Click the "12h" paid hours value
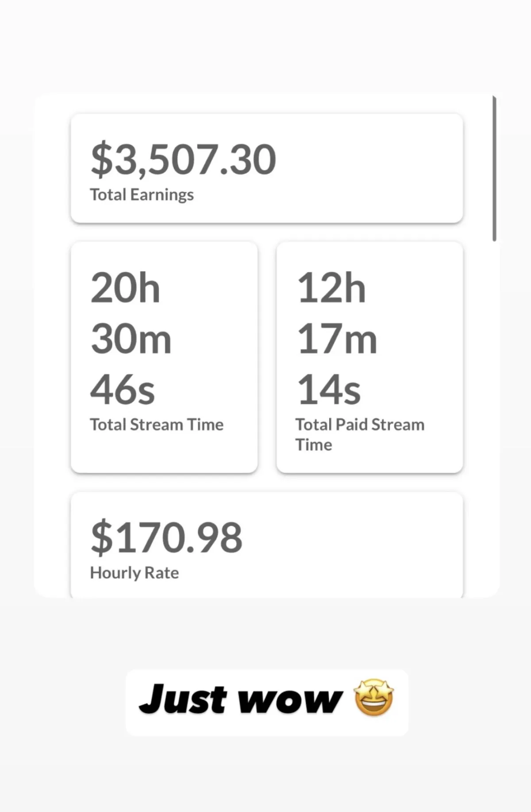531x812 pixels. [x=332, y=288]
